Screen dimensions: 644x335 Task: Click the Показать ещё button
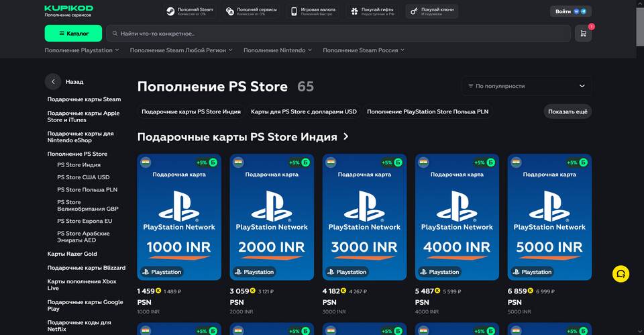(x=568, y=111)
